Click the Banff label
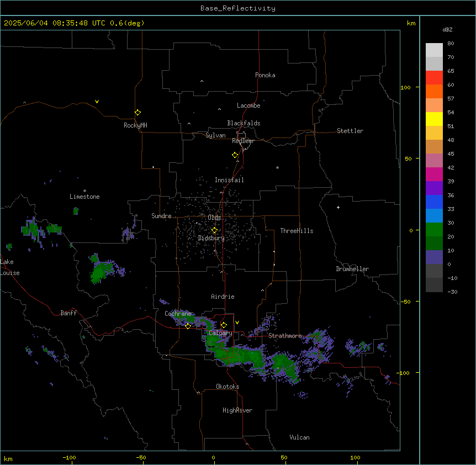The height and width of the screenshot is (465, 476). coord(68,313)
